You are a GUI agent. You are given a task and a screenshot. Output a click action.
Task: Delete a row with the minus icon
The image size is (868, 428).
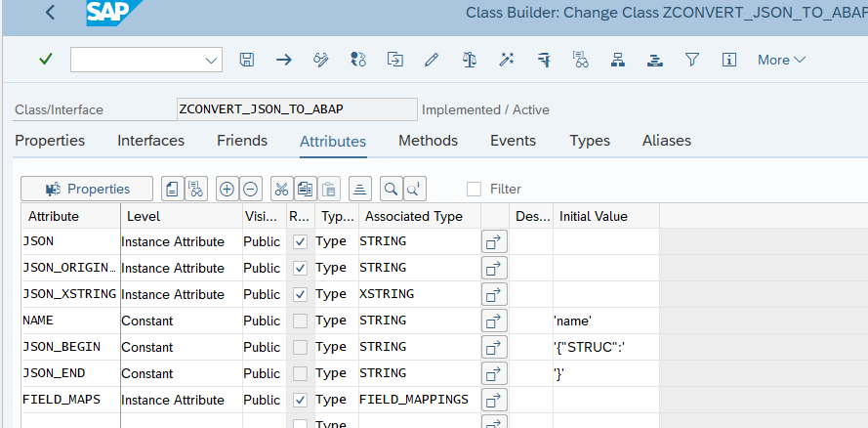250,190
